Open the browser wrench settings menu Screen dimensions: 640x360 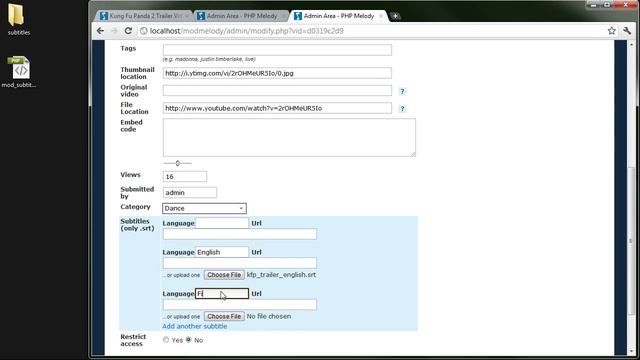(x=627, y=31)
